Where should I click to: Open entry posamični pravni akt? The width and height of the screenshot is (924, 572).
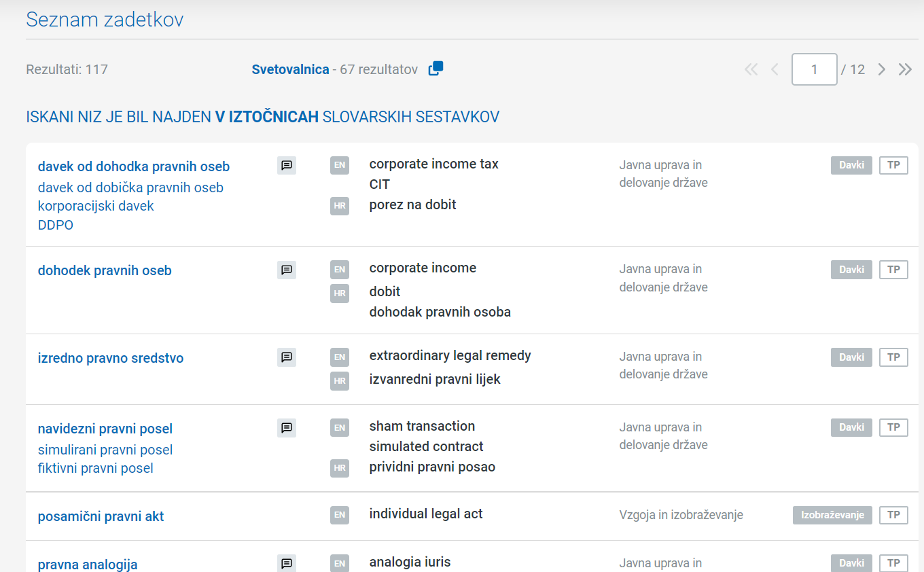[x=101, y=516]
